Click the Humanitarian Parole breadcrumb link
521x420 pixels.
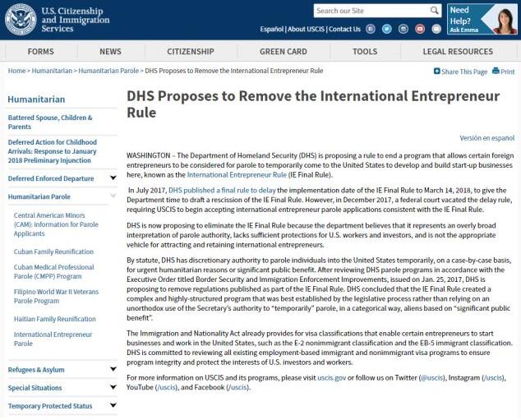tap(108, 71)
